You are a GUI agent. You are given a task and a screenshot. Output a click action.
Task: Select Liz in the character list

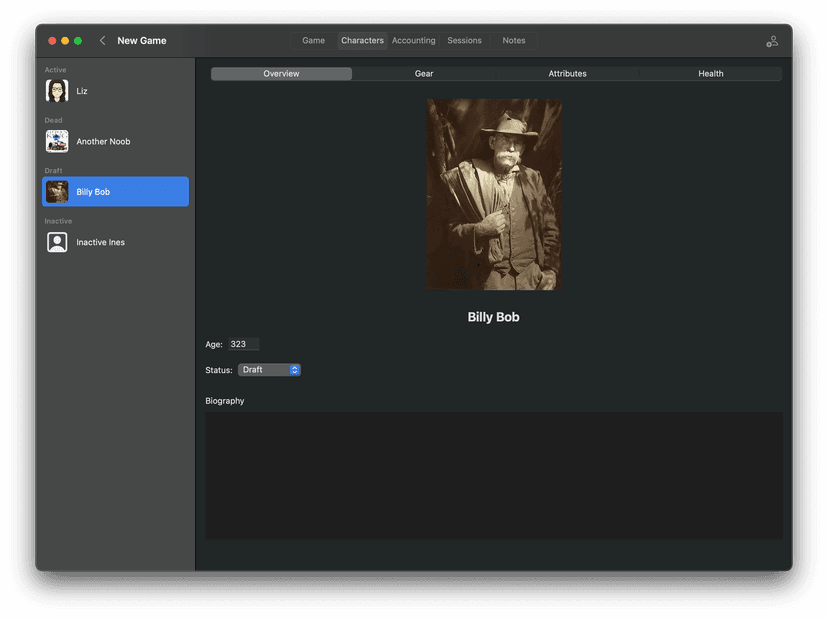pyautogui.click(x=115, y=91)
